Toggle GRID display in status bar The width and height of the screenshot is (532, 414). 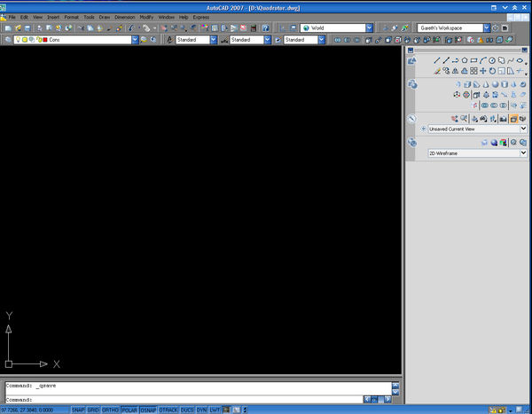(x=93, y=410)
